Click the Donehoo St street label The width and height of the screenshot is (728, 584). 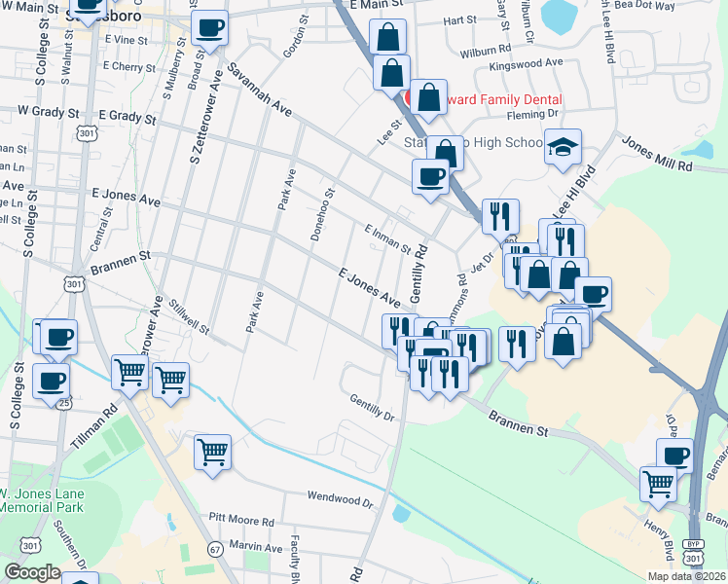(322, 214)
